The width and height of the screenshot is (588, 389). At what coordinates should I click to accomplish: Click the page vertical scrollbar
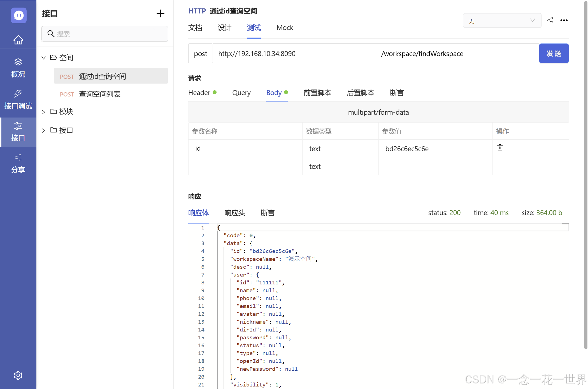[585, 174]
